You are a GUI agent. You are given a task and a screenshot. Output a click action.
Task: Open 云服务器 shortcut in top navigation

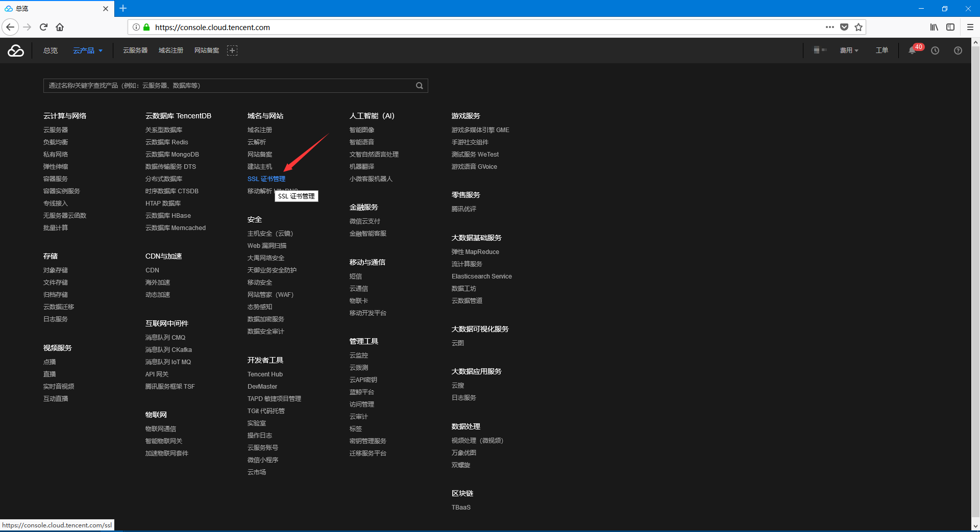(135, 50)
